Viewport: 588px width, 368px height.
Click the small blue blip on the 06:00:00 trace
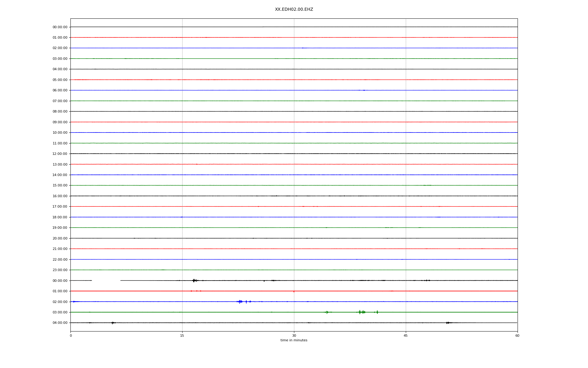coord(364,90)
